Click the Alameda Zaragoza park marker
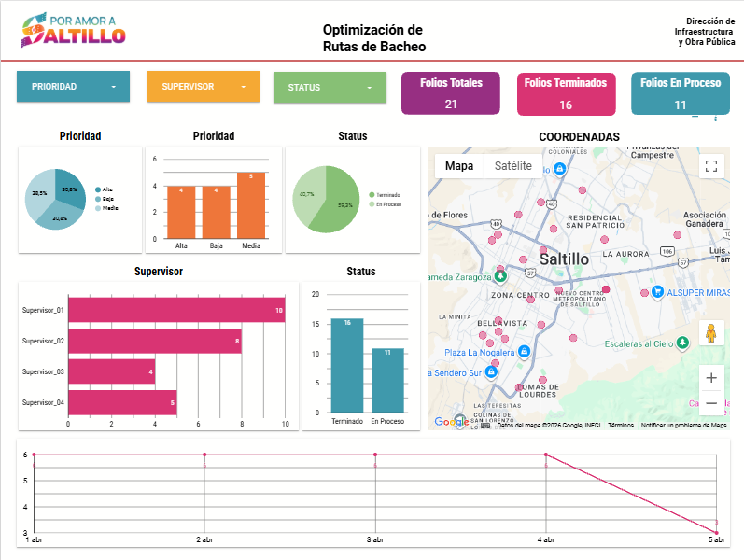Image resolution: width=744 pixels, height=560 pixels. click(x=500, y=275)
